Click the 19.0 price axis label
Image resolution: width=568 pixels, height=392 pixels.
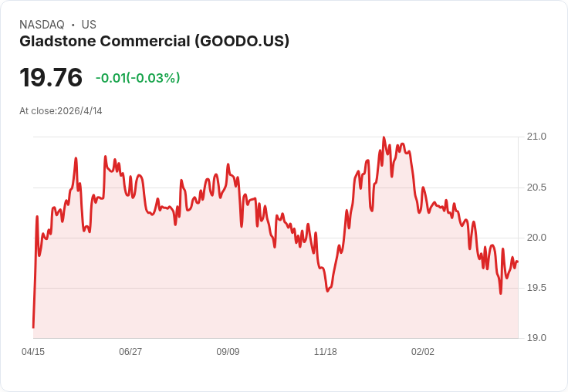pyautogui.click(x=536, y=338)
